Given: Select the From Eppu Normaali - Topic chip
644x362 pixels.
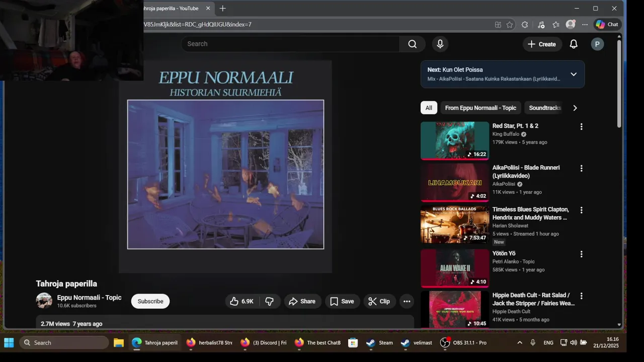Looking at the screenshot, I should point(480,108).
